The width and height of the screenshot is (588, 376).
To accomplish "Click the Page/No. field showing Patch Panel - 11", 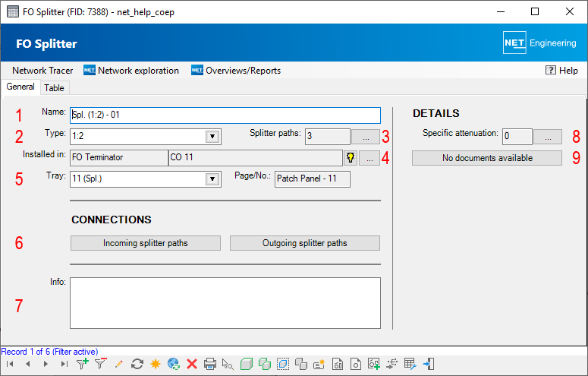I will [313, 179].
